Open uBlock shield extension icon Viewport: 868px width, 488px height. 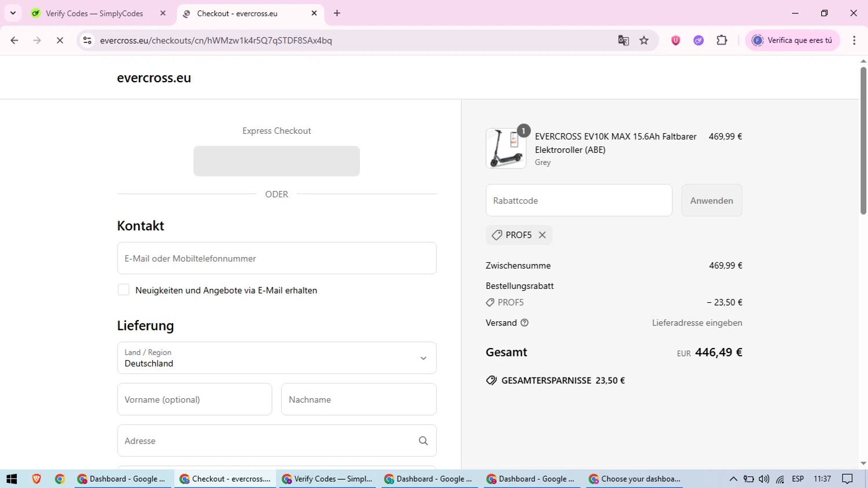(x=675, y=41)
